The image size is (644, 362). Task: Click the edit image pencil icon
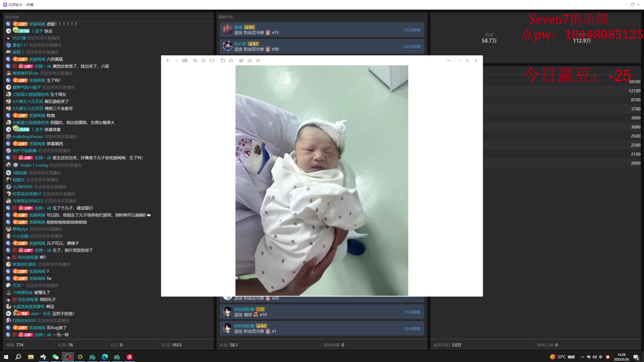coord(231,61)
